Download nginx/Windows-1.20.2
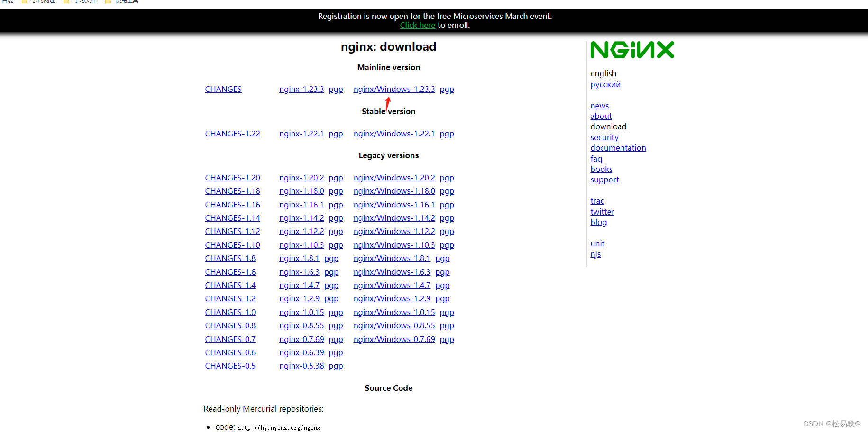868x432 pixels. click(x=394, y=178)
